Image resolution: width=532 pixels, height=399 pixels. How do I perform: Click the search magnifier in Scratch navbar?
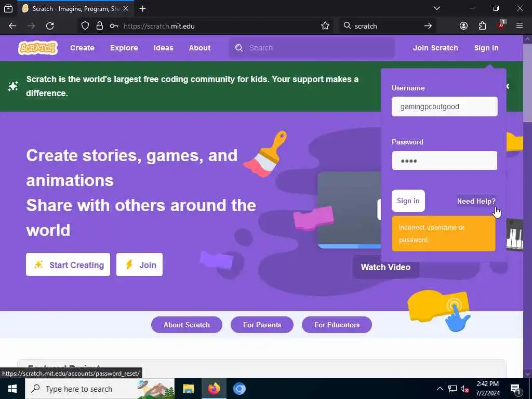pos(239,48)
